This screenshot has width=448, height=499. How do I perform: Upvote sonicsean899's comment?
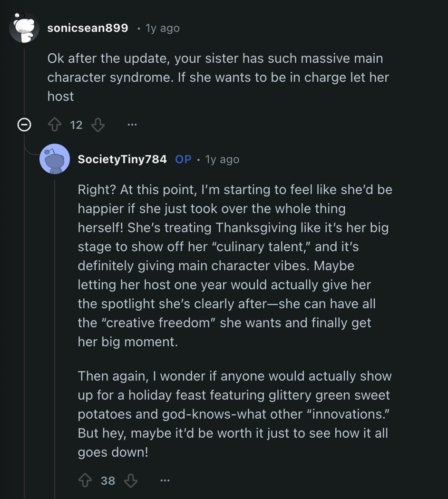55,125
